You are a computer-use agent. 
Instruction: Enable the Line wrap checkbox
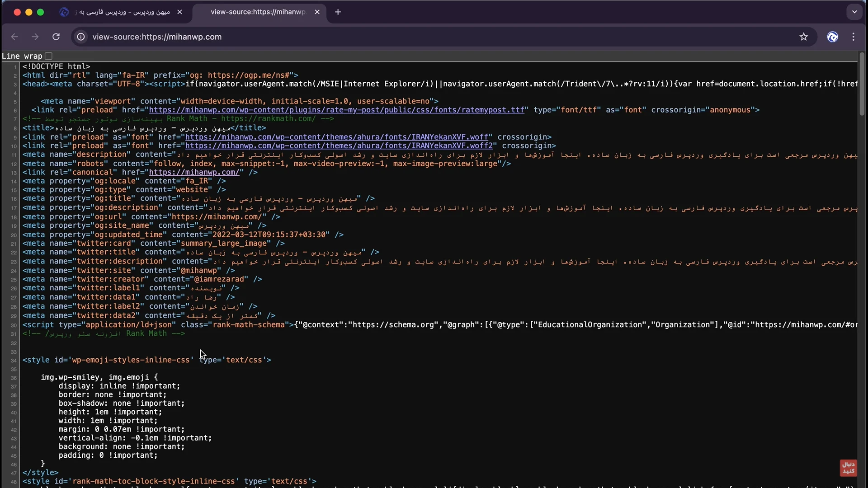pyautogui.click(x=49, y=56)
